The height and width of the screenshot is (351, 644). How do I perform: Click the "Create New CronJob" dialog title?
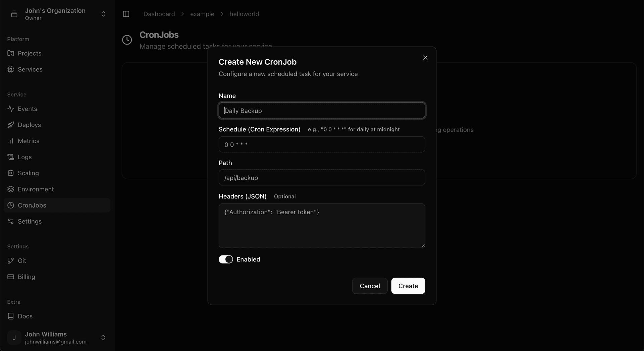click(258, 62)
